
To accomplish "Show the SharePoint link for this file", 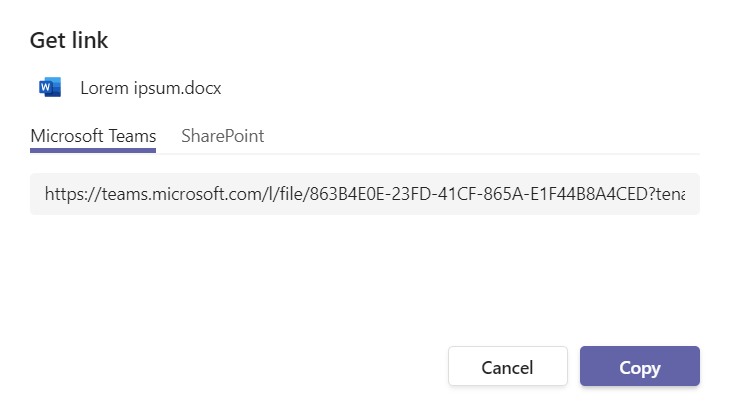I will 222,136.
